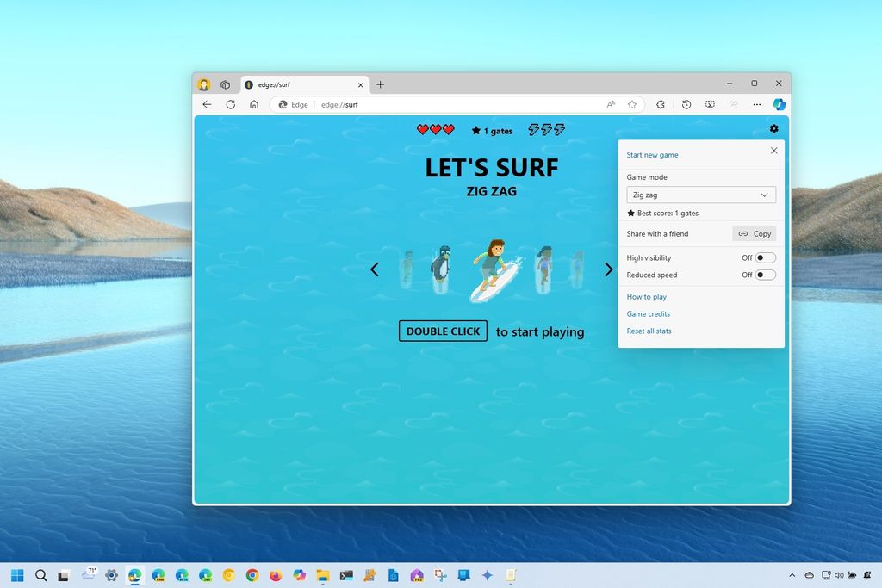Image resolution: width=882 pixels, height=588 pixels.
Task: Select the next surfer with the right chevron
Action: (609, 269)
